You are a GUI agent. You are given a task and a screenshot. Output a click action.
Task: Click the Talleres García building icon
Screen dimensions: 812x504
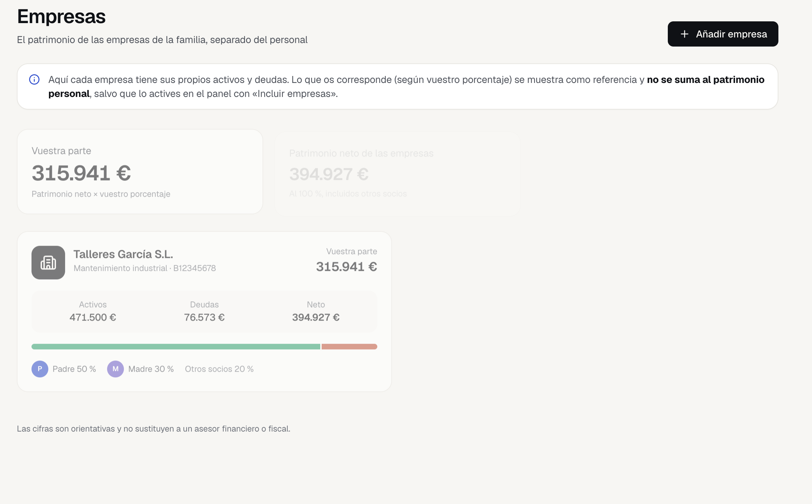(48, 262)
